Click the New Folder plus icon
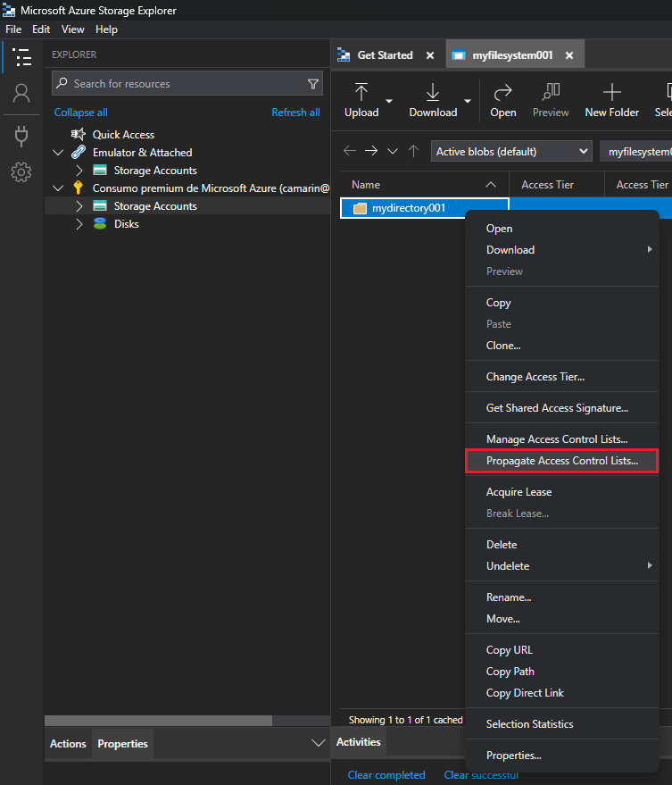The width and height of the screenshot is (672, 785). click(611, 93)
